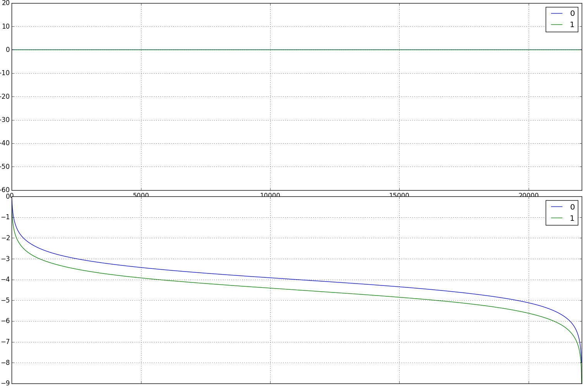The image size is (586, 392).
Task: Click the −8 tick label on lower y-axis
Action: pyautogui.click(x=5, y=363)
